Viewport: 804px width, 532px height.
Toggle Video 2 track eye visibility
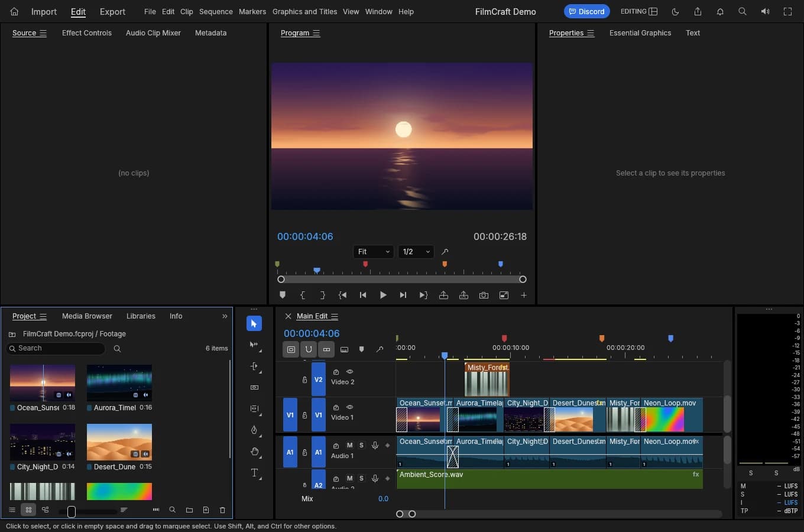pyautogui.click(x=349, y=372)
